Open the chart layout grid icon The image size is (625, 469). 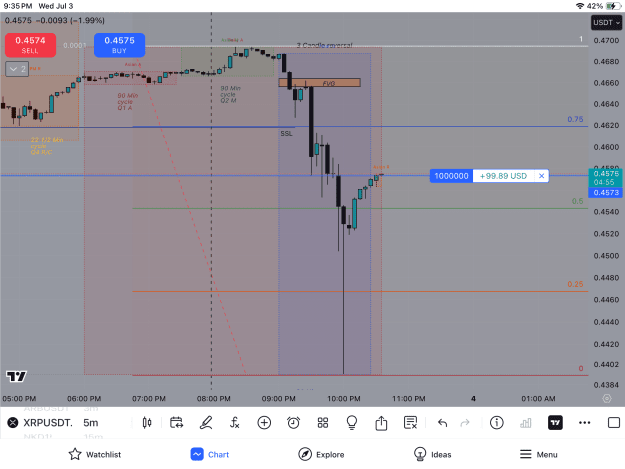[323, 422]
